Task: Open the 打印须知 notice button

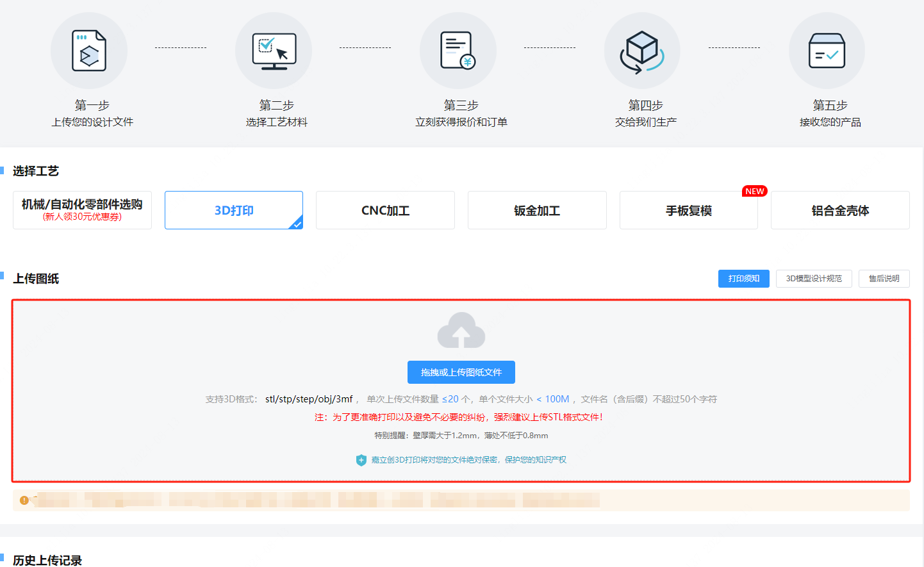Action: coord(743,279)
